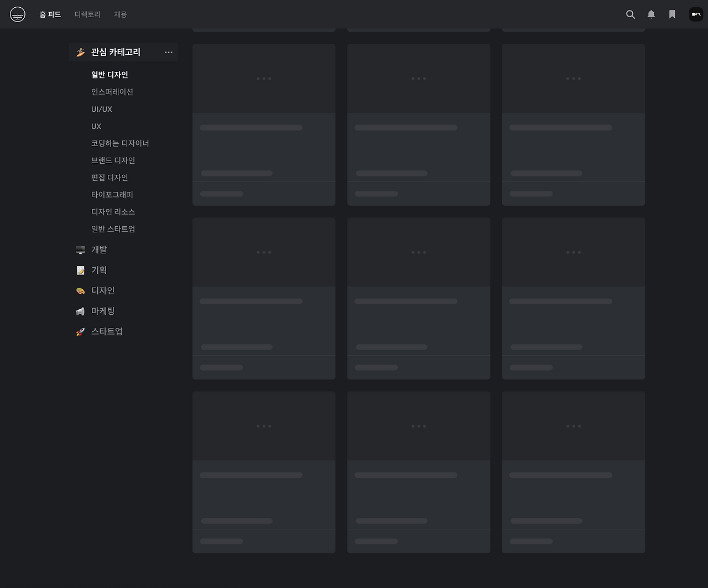Go to the 홈 피드 tab
This screenshot has height=588, width=708.
(x=50, y=14)
